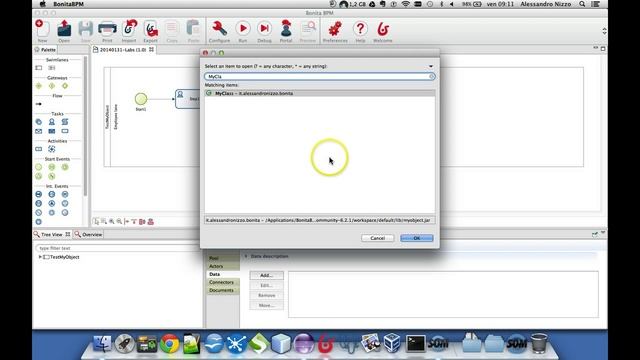Viewport: 640px width, 360px height.
Task: Expand the Data description section
Action: [x=246, y=256]
